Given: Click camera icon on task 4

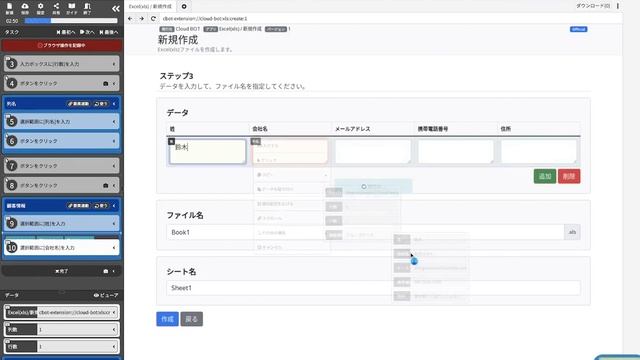Looking at the screenshot, I should (x=105, y=83).
